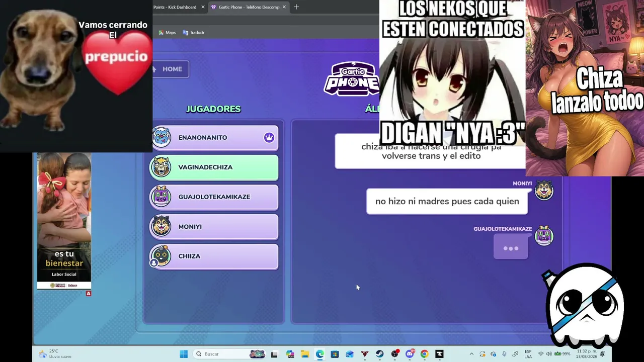644x362 pixels.
Task: Open the Windows Start menu
Action: [184, 354]
